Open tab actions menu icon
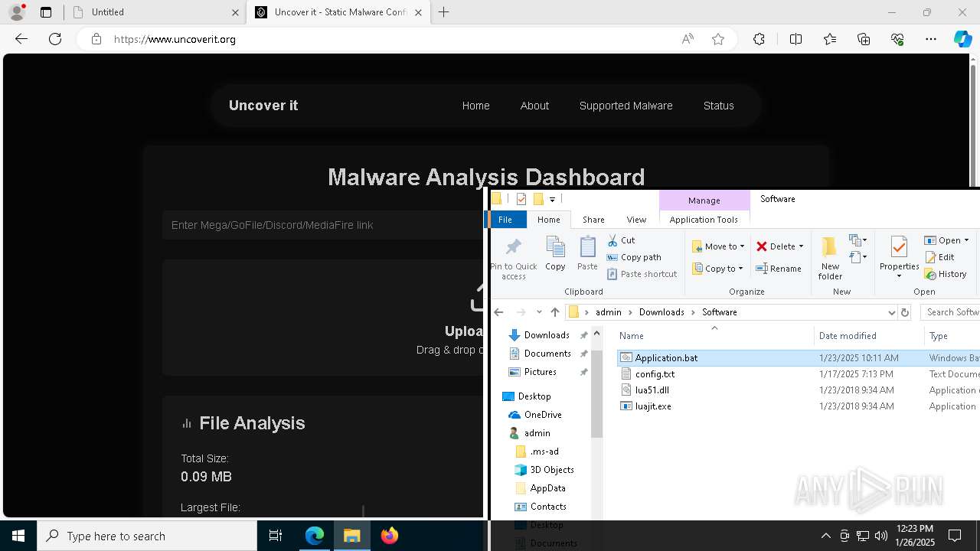 (x=46, y=12)
